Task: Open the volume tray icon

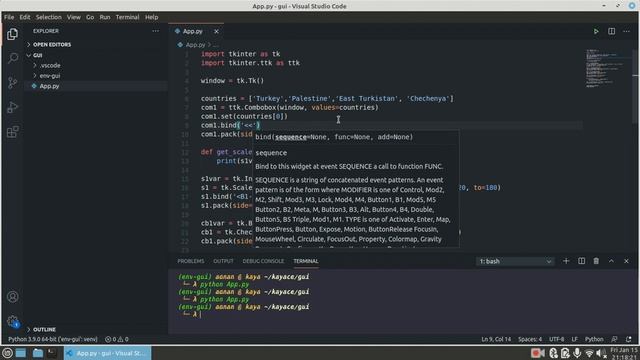Action: [601, 353]
